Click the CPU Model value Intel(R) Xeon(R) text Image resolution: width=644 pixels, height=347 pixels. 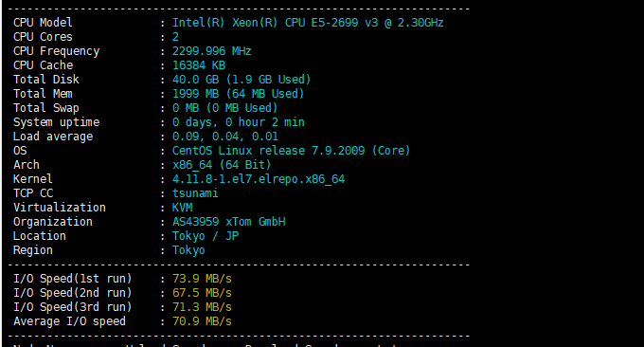(225, 23)
